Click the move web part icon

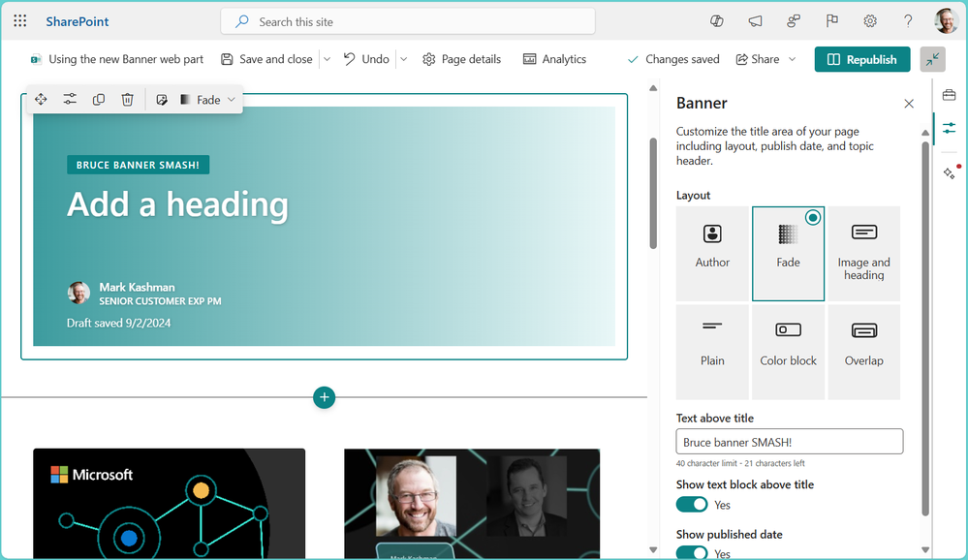point(41,100)
